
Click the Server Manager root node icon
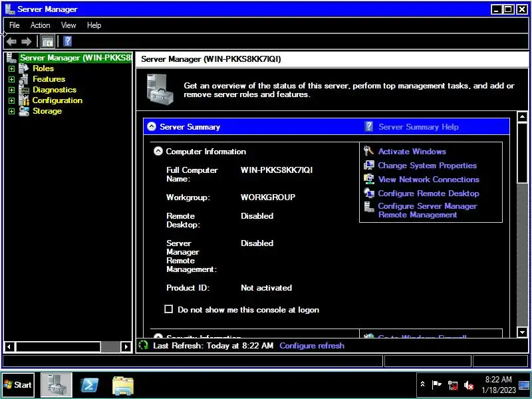(11, 58)
